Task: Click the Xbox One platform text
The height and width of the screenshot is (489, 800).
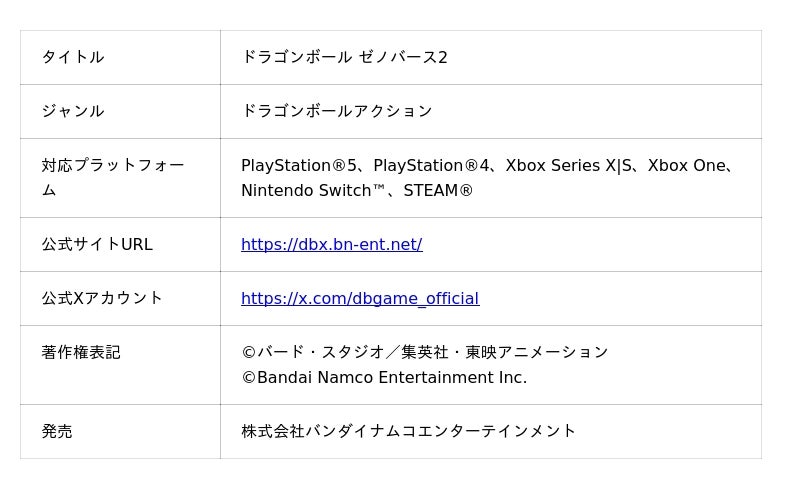Action: point(687,166)
